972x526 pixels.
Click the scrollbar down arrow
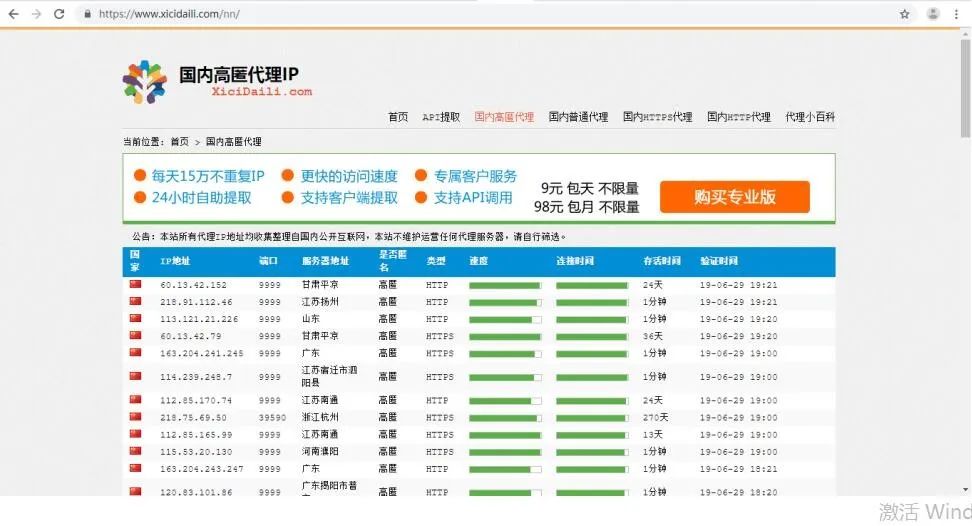(x=965, y=489)
